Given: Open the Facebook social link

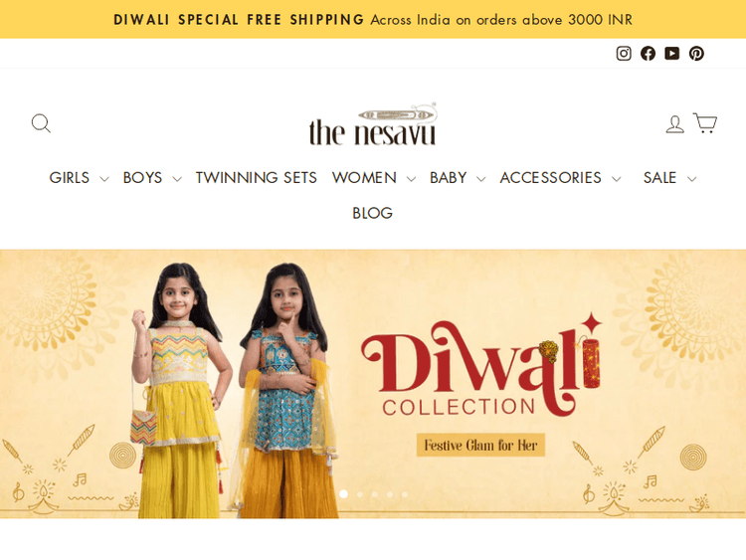Looking at the screenshot, I should (x=648, y=54).
